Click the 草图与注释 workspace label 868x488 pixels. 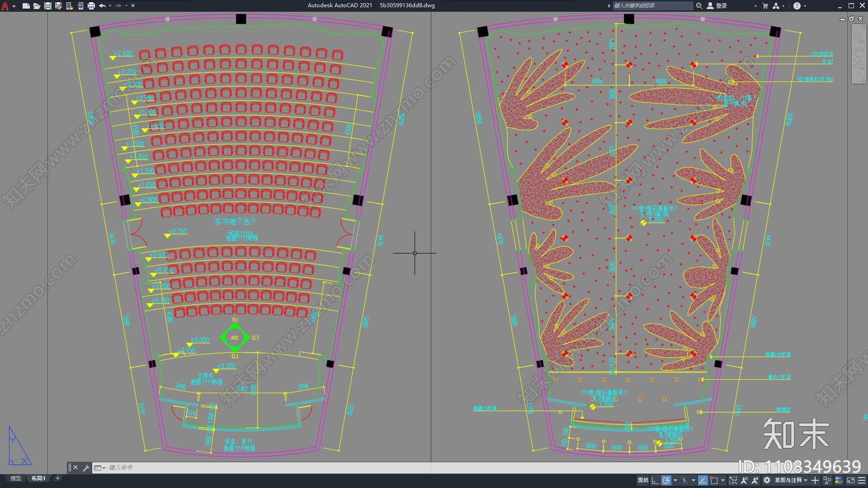pyautogui.click(x=788, y=480)
